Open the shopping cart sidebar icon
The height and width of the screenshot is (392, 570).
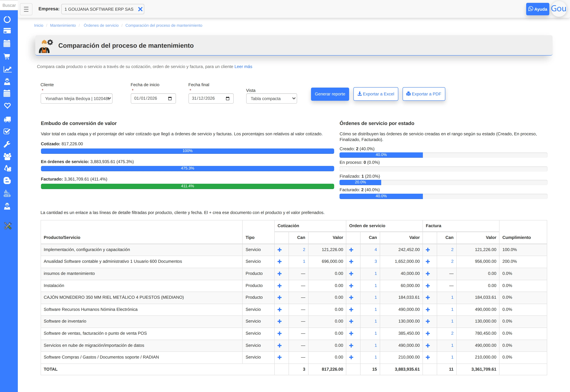click(x=7, y=56)
